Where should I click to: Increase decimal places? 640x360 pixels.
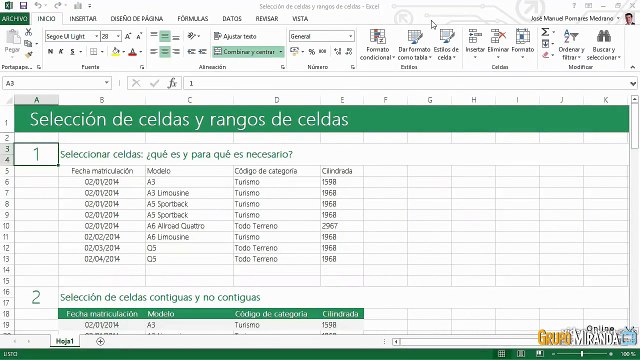coord(338,51)
